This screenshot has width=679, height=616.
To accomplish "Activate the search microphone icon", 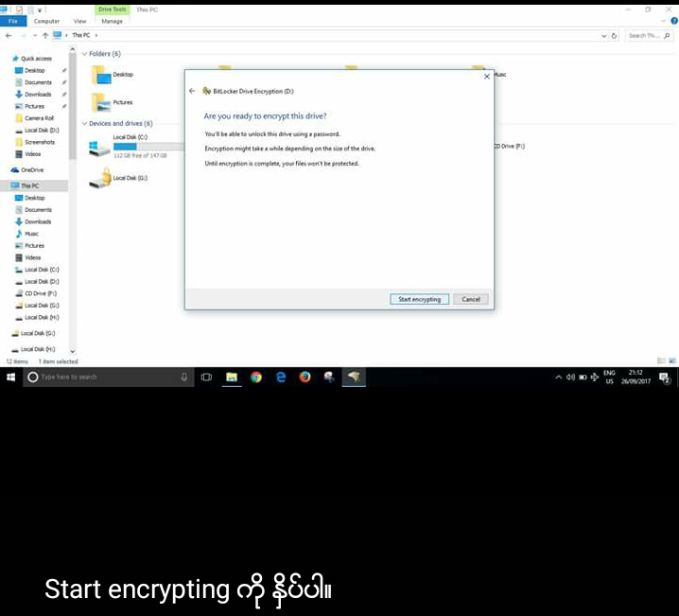I will click(184, 377).
